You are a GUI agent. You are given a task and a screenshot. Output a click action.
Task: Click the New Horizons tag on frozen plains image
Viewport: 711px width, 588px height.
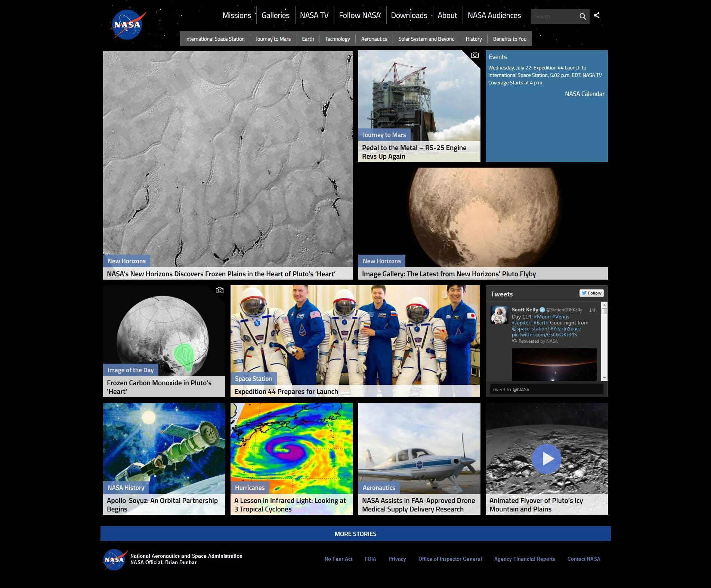coord(127,261)
